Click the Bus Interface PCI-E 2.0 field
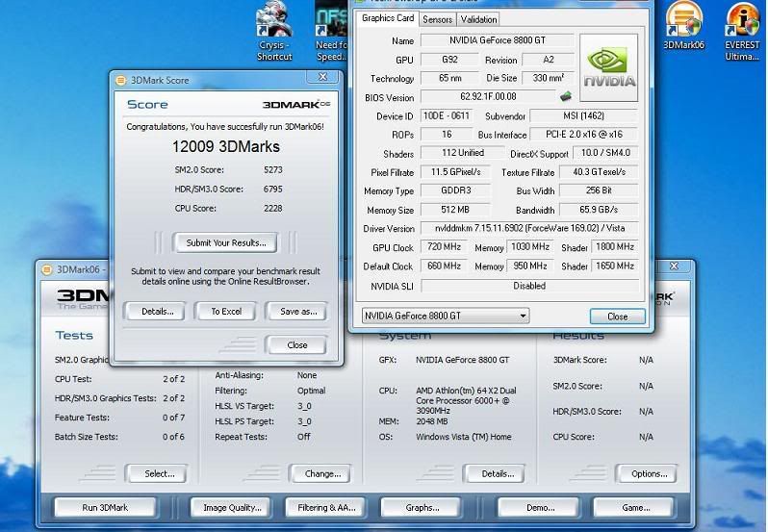This screenshot has height=532, width=768. [584, 134]
